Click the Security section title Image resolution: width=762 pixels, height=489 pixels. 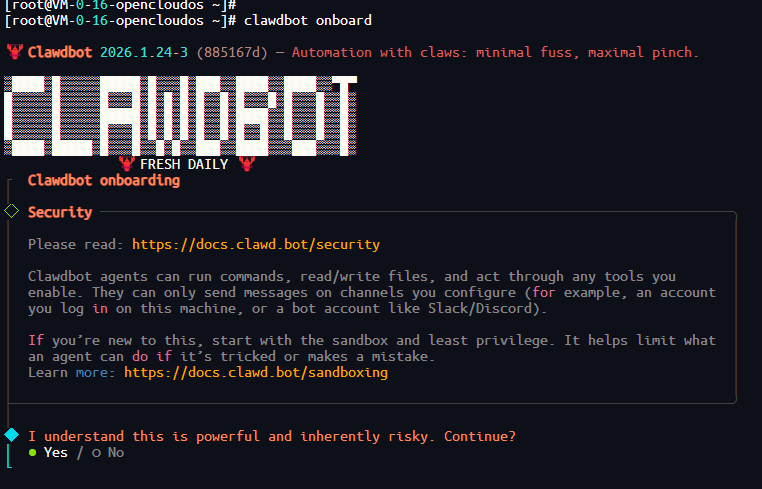tap(60, 212)
